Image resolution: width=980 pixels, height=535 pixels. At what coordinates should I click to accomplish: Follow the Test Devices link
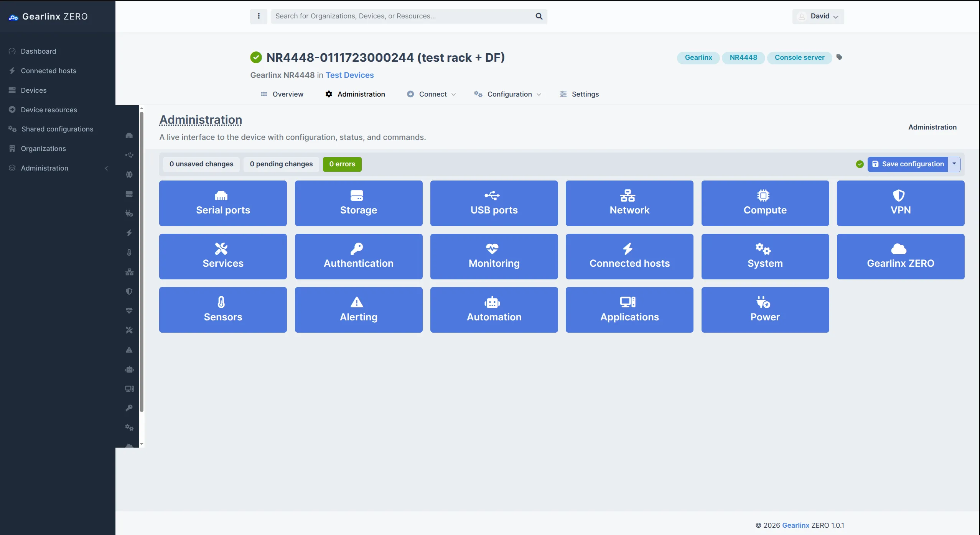(x=350, y=75)
